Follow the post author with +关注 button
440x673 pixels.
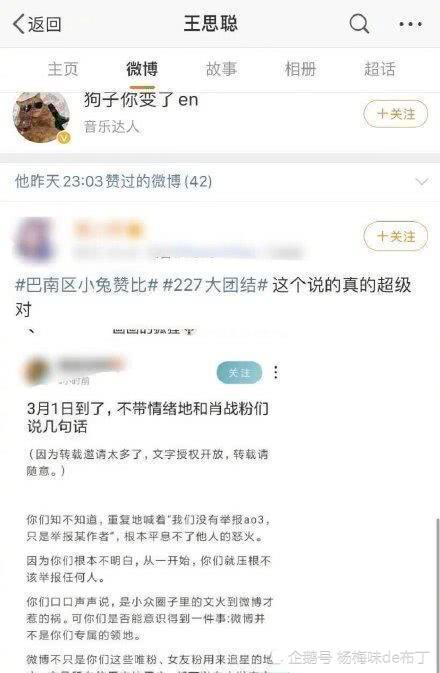click(x=396, y=236)
